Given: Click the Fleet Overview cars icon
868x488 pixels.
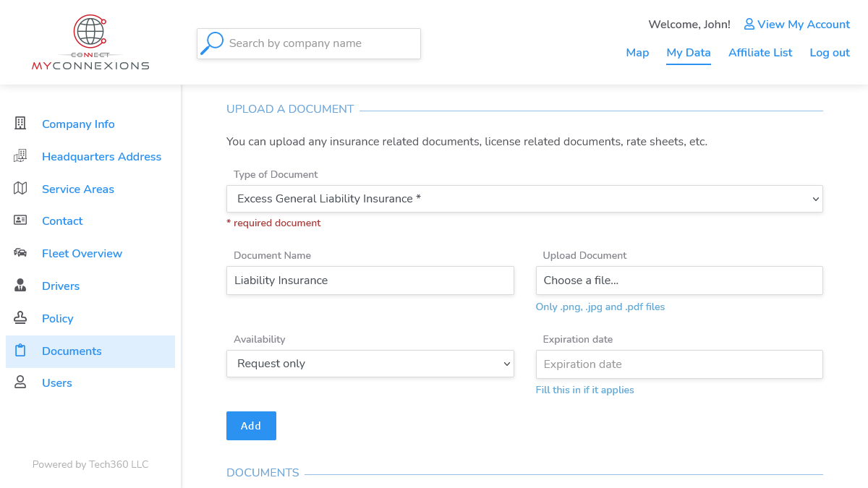Looking at the screenshot, I should tap(20, 253).
